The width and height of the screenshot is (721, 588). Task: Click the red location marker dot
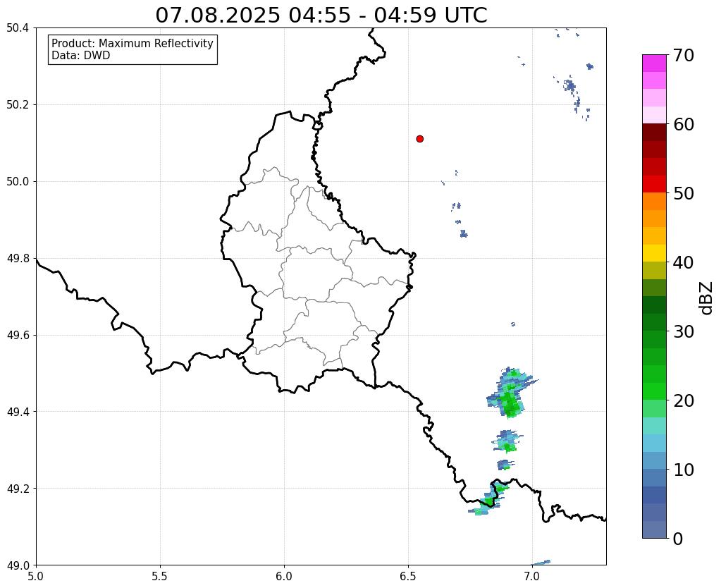(420, 139)
